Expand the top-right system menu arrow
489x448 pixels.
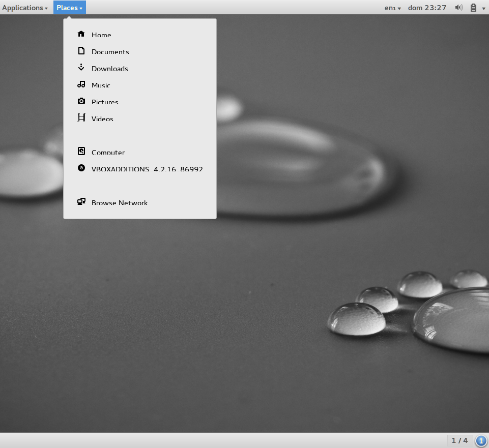(x=483, y=8)
